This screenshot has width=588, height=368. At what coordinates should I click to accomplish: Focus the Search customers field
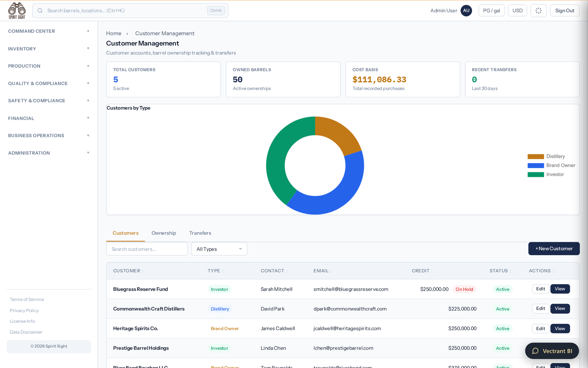pos(147,249)
